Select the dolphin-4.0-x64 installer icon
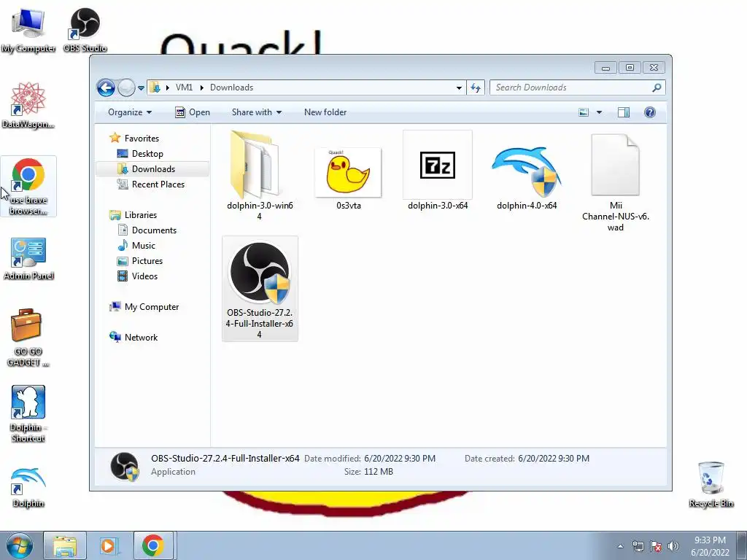The image size is (747, 560). pos(527,171)
